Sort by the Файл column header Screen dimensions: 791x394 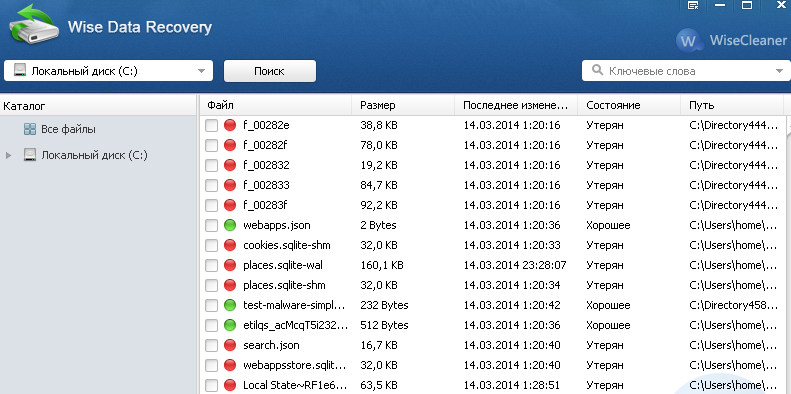click(276, 105)
